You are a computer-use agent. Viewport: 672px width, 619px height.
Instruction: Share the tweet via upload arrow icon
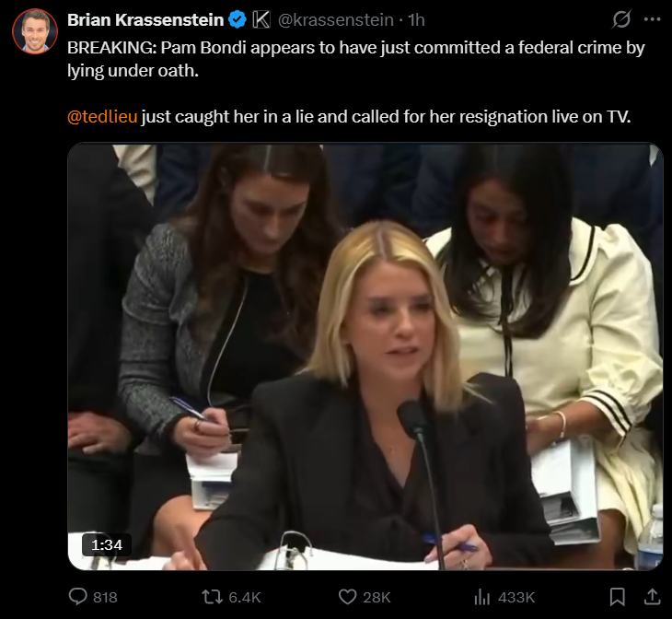coord(653,596)
